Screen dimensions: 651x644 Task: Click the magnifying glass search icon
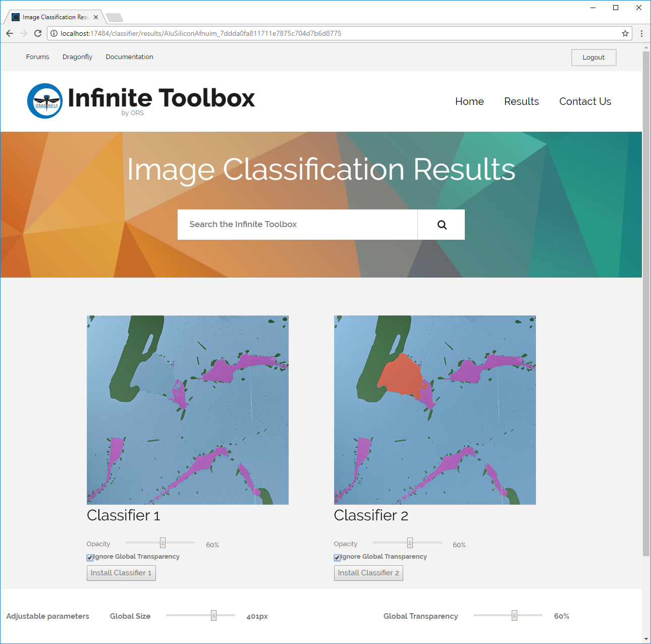click(442, 225)
